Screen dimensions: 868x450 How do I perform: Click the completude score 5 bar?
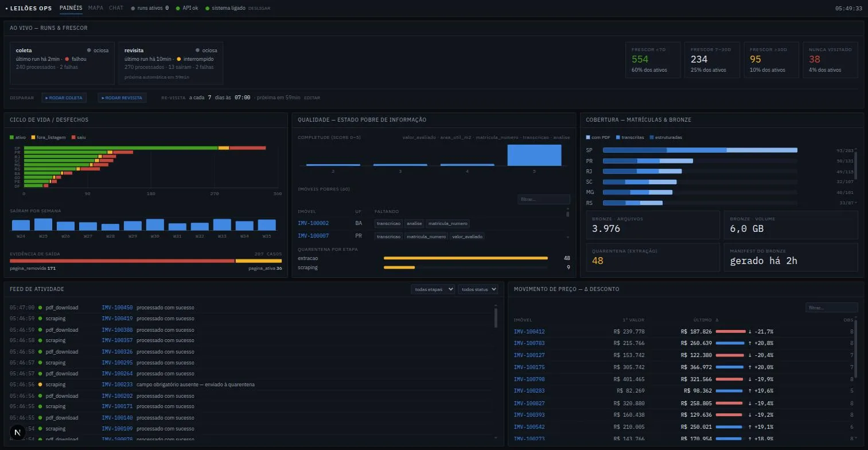[x=534, y=155]
